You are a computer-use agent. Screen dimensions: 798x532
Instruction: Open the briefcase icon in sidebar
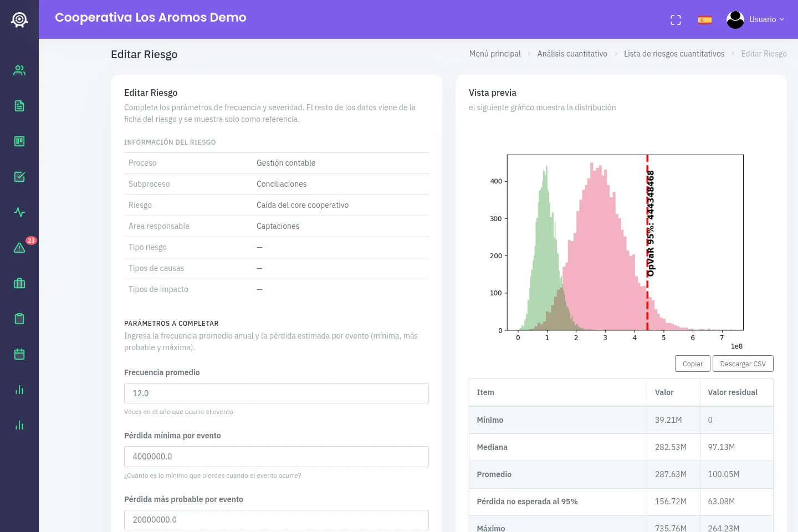click(x=19, y=283)
